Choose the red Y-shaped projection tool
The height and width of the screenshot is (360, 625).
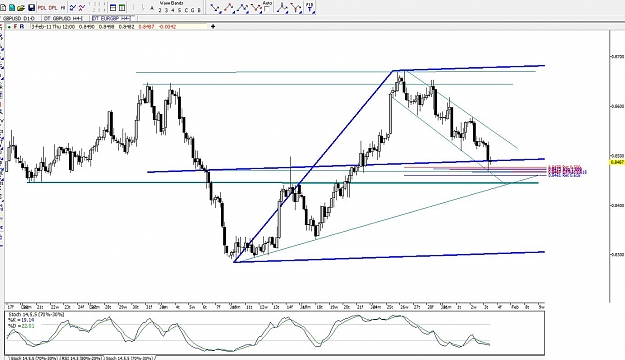296,8
